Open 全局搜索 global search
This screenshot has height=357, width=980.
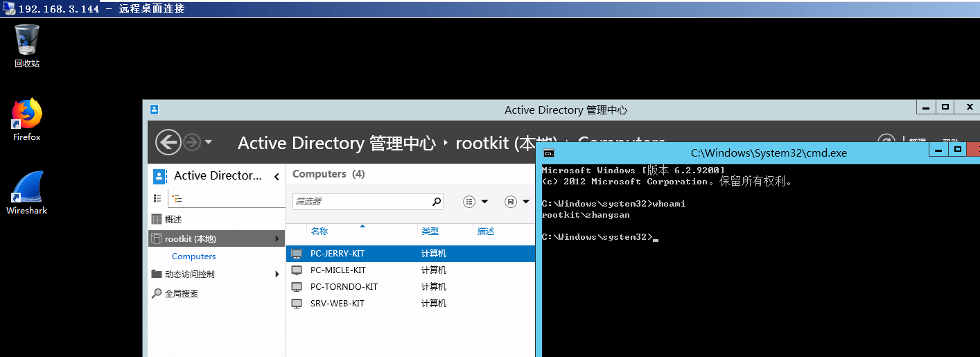click(216, 293)
